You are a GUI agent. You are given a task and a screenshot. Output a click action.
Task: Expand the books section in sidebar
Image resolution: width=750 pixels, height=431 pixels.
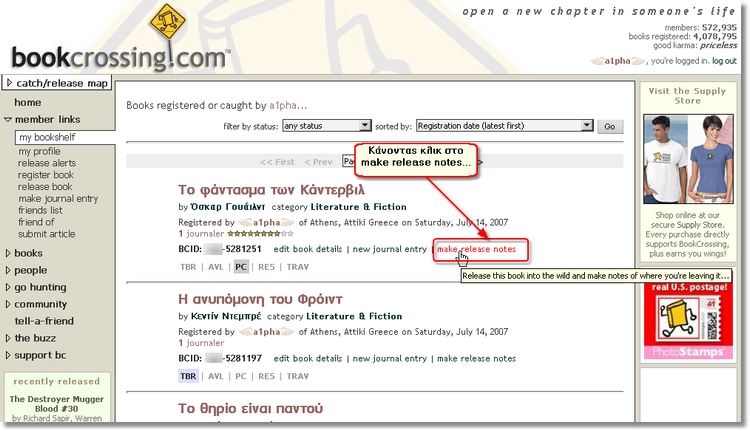pos(28,254)
